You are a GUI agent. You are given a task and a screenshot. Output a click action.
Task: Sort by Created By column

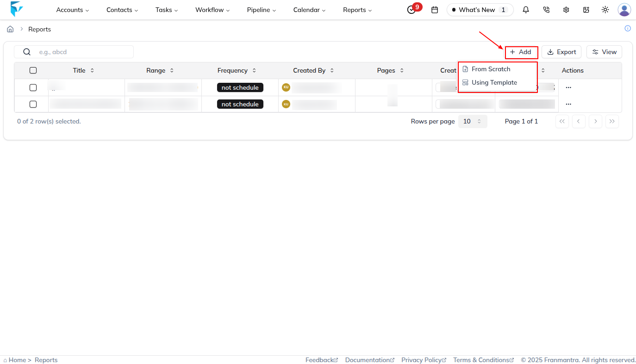pyautogui.click(x=313, y=70)
